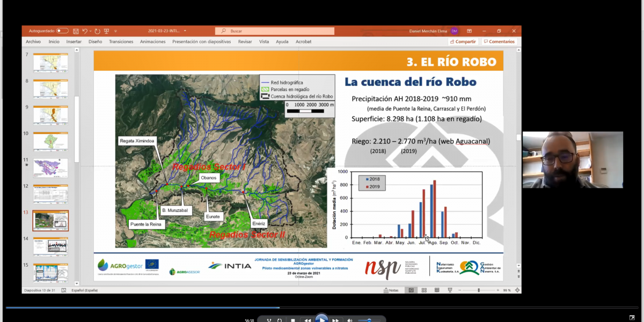Select slide 9 thumbnail
Screen dimensions: 644x322
(51, 115)
